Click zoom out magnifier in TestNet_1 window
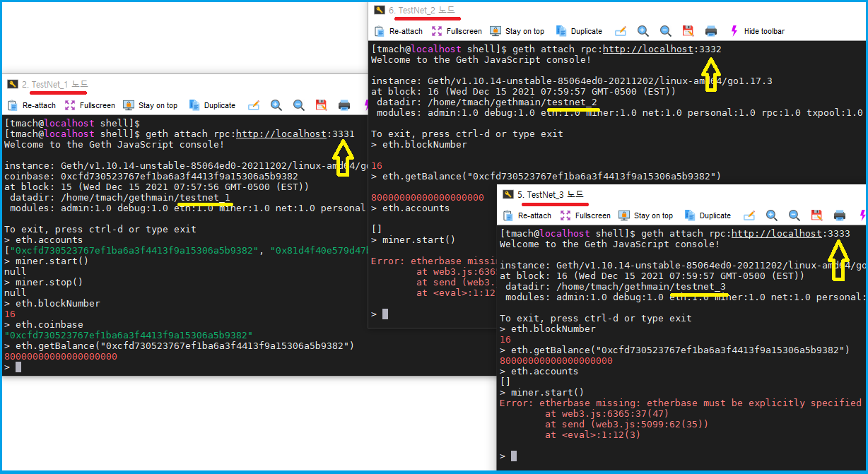Screen dimensions: 868x474 (299, 105)
